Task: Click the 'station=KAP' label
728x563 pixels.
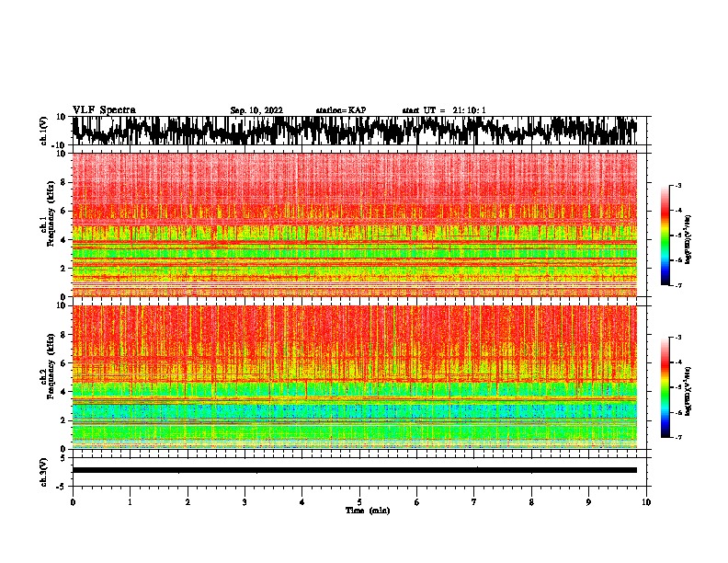Action: point(341,110)
